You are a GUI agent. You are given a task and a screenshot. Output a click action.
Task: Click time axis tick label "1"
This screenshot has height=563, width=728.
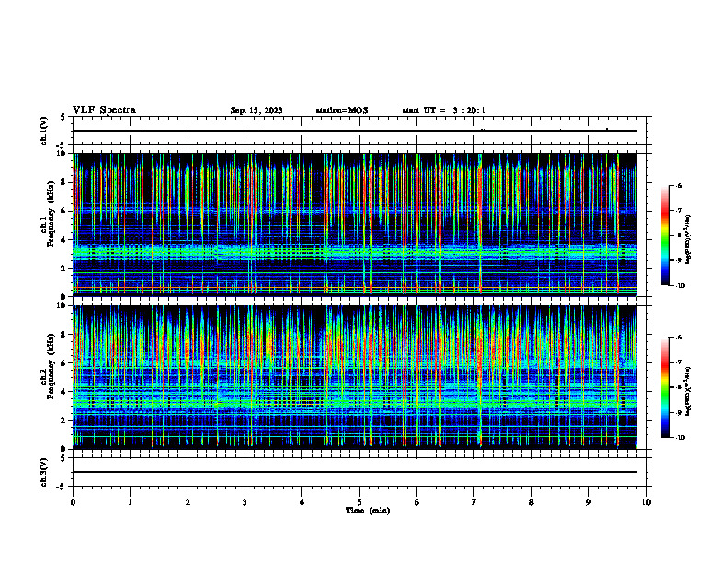(130, 502)
